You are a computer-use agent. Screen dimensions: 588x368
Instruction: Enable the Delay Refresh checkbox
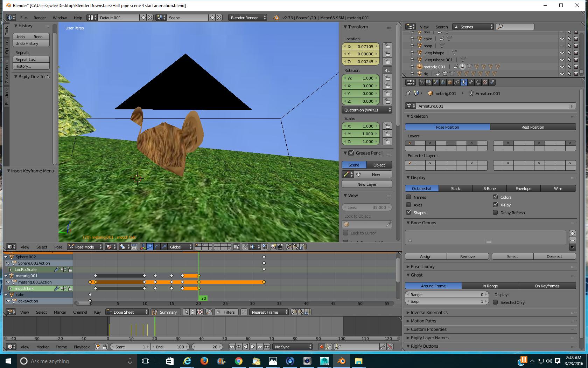[495, 212]
